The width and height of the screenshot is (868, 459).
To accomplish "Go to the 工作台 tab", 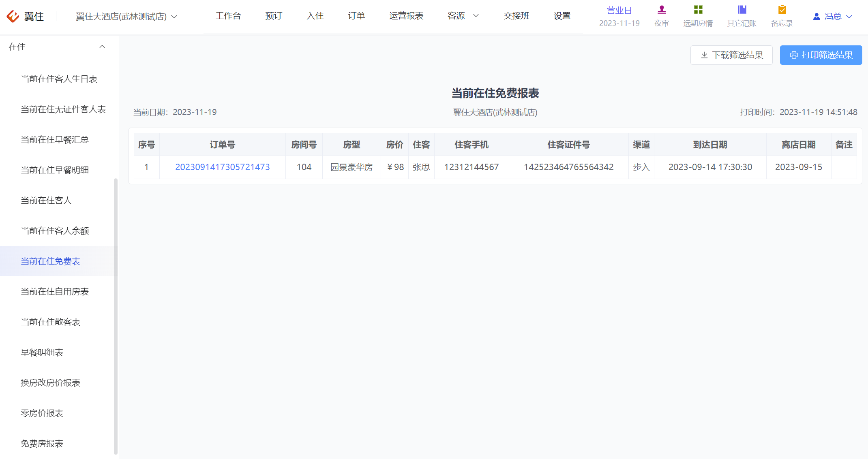I will [228, 16].
